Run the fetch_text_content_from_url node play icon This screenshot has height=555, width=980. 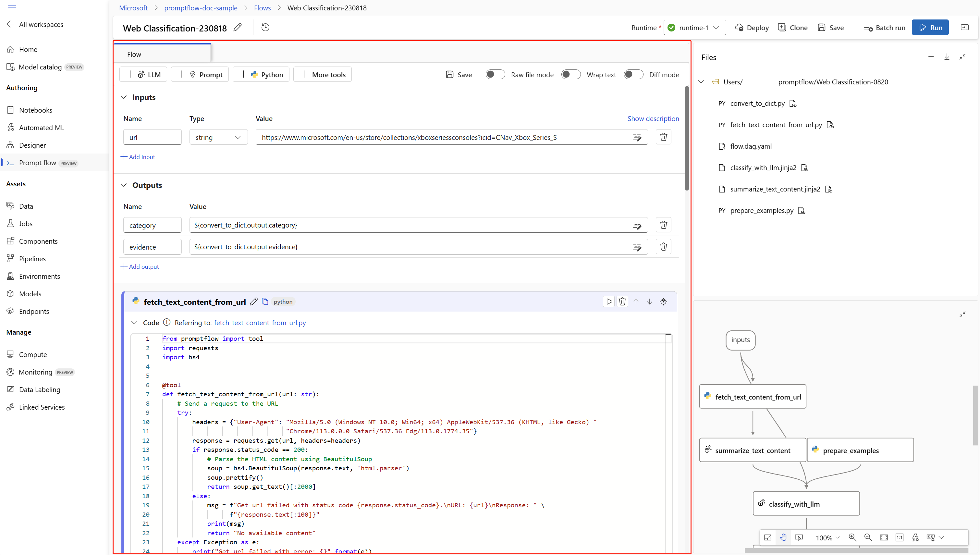point(609,302)
